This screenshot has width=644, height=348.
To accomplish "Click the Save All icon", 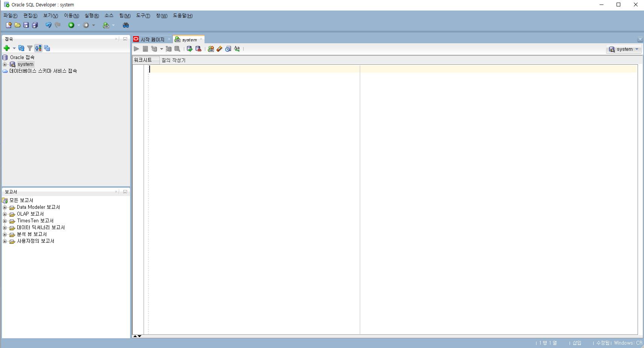I will click(35, 25).
